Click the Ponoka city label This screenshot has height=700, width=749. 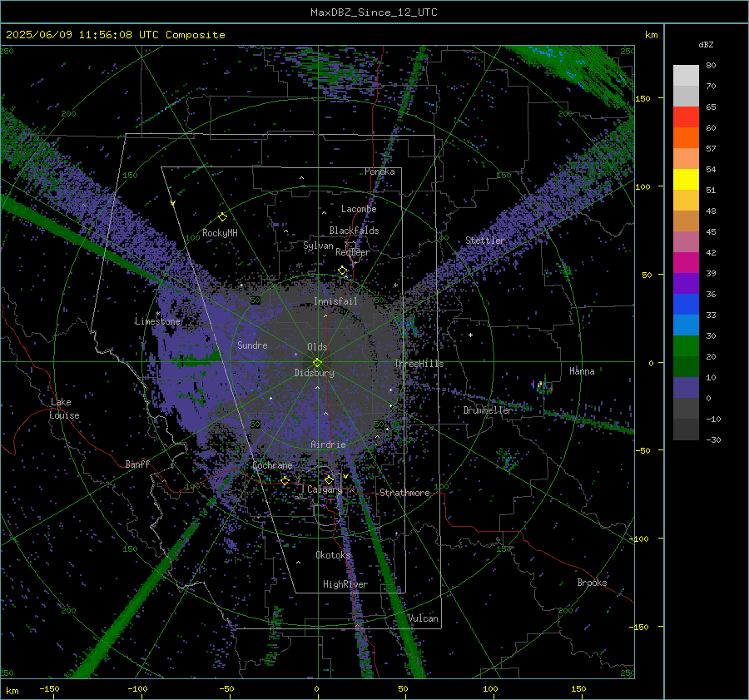[x=379, y=171]
